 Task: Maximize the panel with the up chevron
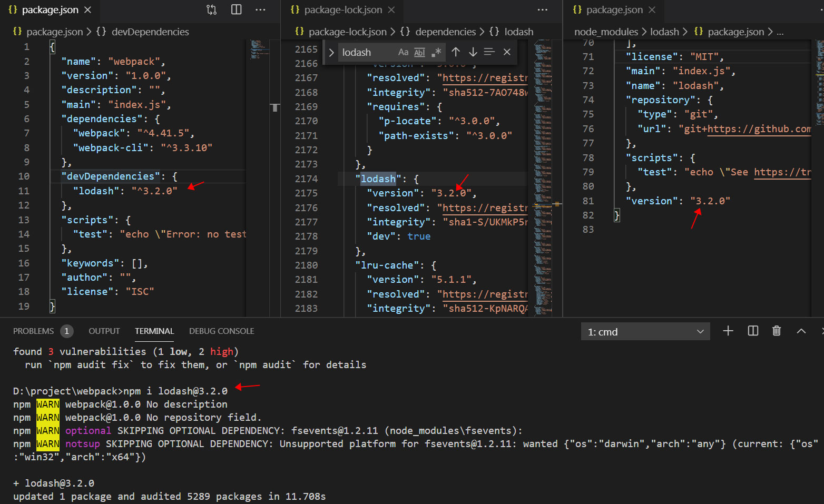pos(801,331)
